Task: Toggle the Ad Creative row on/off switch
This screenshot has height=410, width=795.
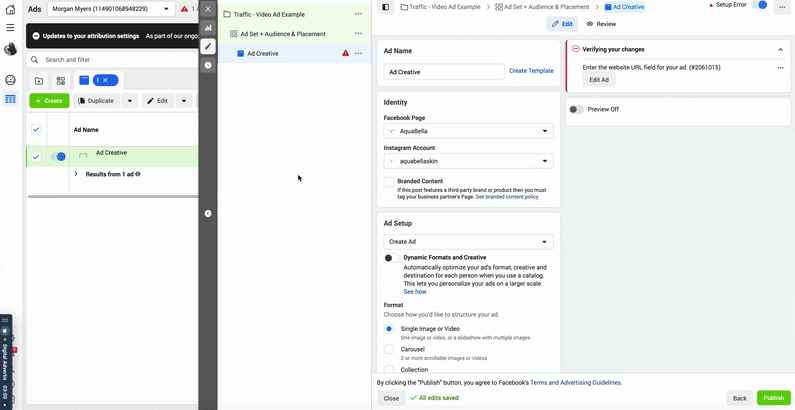Action: point(59,156)
